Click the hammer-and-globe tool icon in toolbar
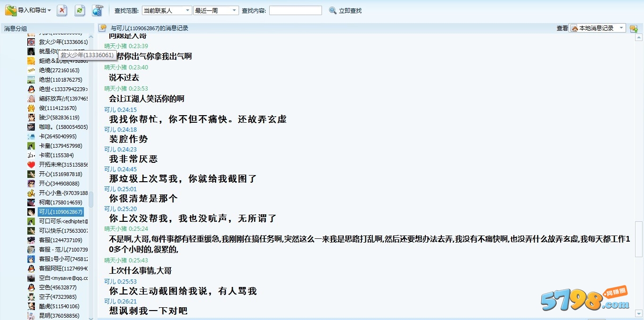This screenshot has height=320, width=644. pyautogui.click(x=98, y=10)
